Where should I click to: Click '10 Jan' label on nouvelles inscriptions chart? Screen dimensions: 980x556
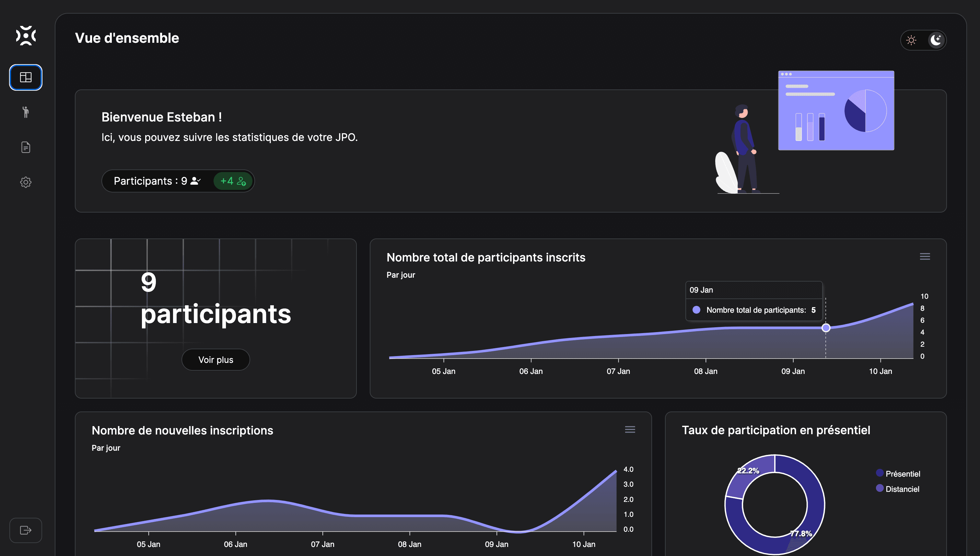[584, 544]
